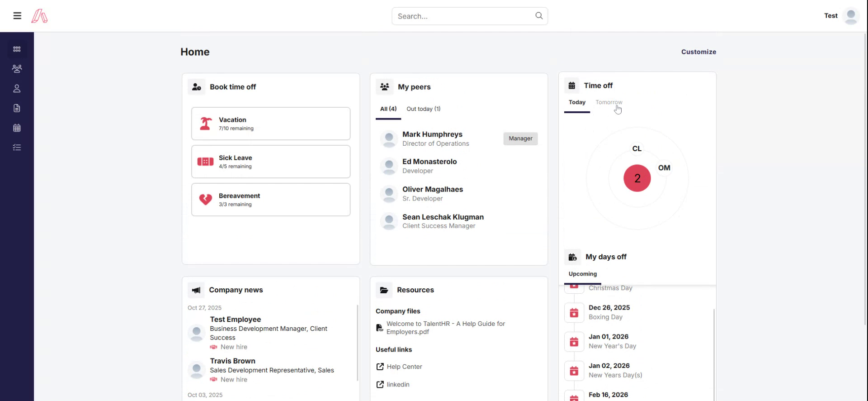Click the Resources folder icon
Viewport: 868px width, 401px height.
pos(384,290)
